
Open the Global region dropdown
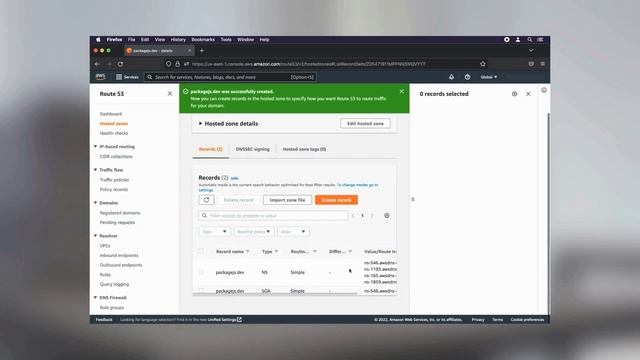click(489, 77)
